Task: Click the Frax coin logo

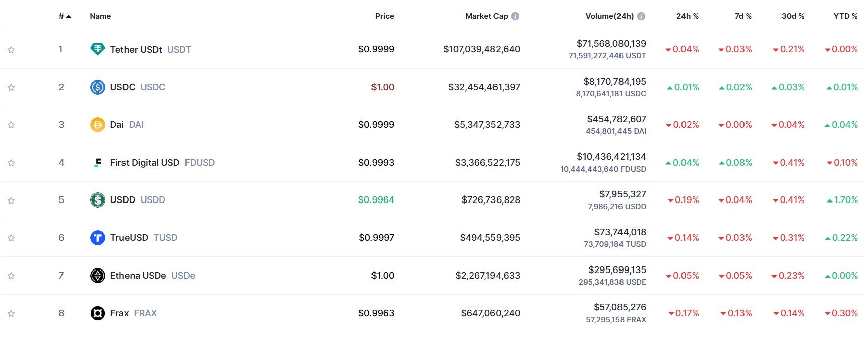Action: 97,313
